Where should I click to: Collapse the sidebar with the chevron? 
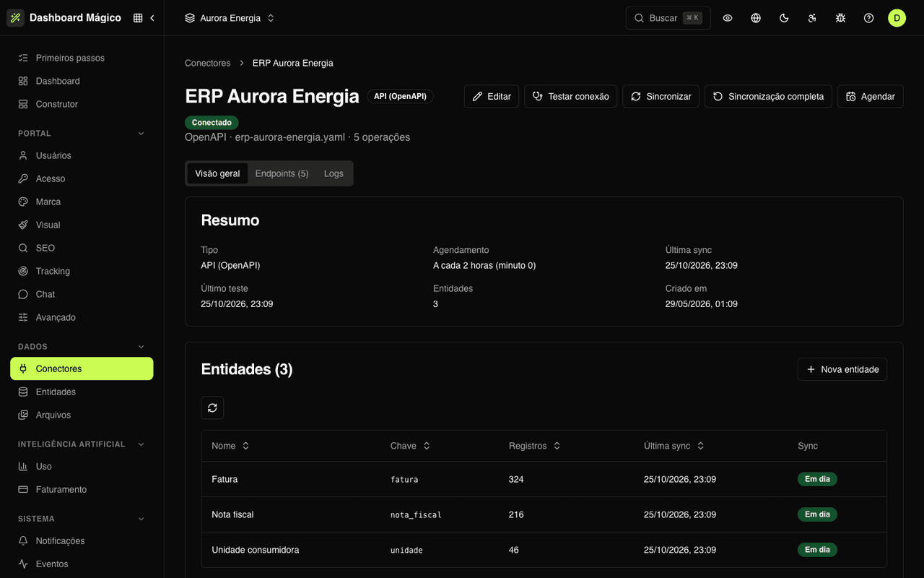point(152,18)
